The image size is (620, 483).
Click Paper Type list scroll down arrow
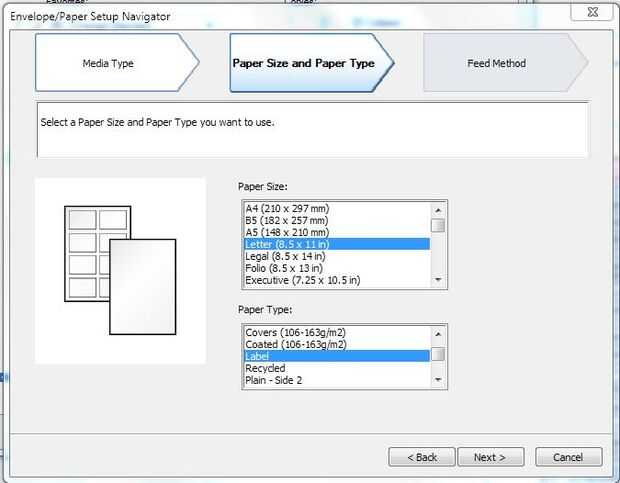pyautogui.click(x=438, y=380)
